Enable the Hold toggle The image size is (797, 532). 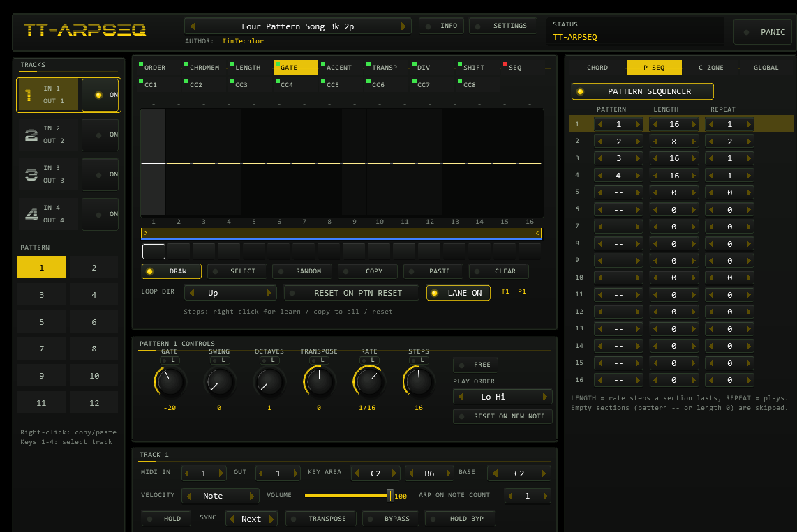[x=166, y=519]
